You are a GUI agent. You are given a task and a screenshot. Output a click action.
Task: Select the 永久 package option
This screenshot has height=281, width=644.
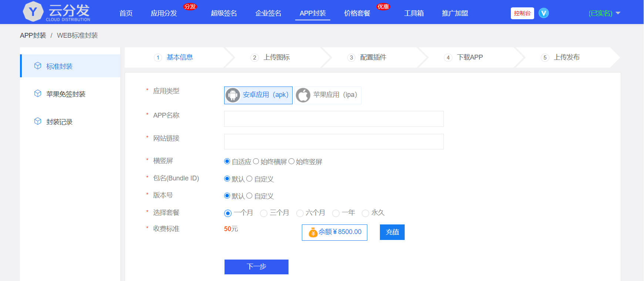tap(365, 213)
